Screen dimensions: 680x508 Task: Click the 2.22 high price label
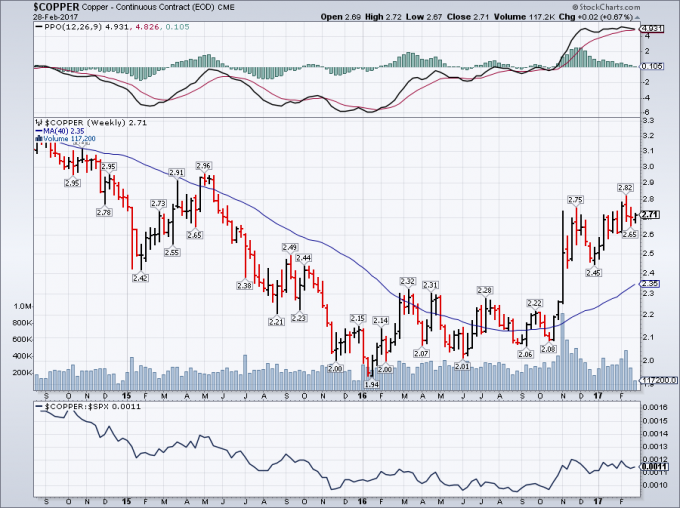pos(534,303)
